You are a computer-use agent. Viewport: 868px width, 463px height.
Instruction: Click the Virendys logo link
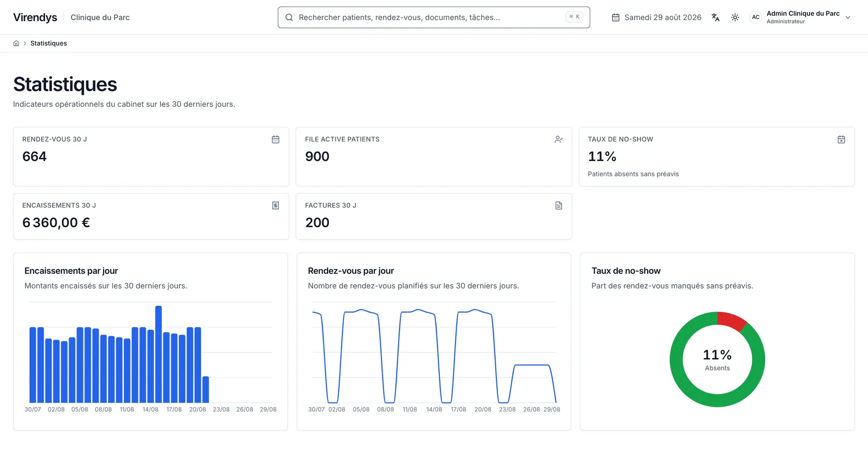click(x=35, y=17)
